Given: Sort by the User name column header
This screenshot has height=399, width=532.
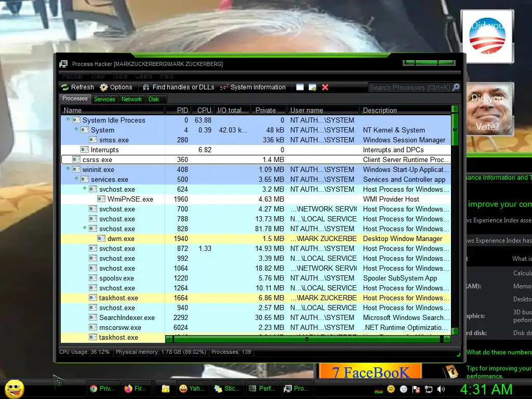Looking at the screenshot, I should [323, 110].
